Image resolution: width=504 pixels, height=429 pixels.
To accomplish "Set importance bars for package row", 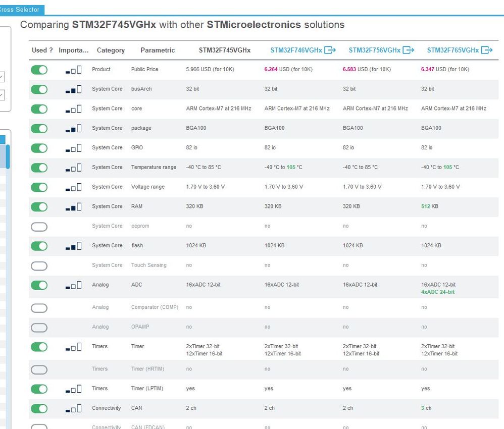I will (x=73, y=129).
